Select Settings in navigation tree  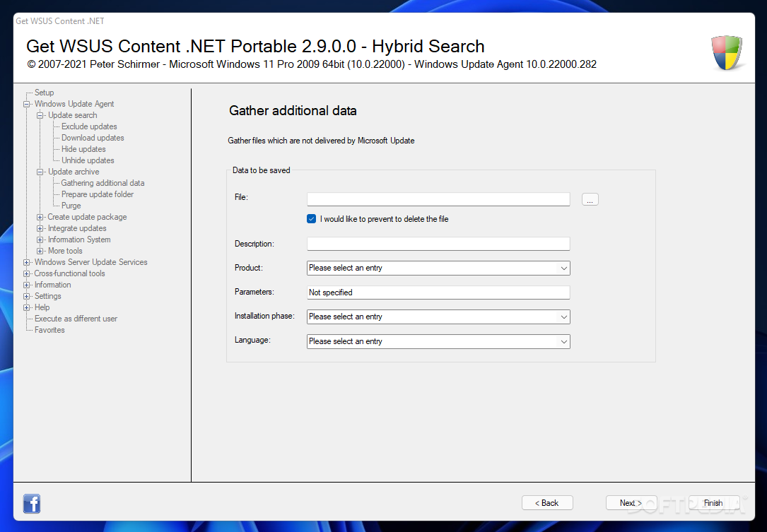coord(47,296)
